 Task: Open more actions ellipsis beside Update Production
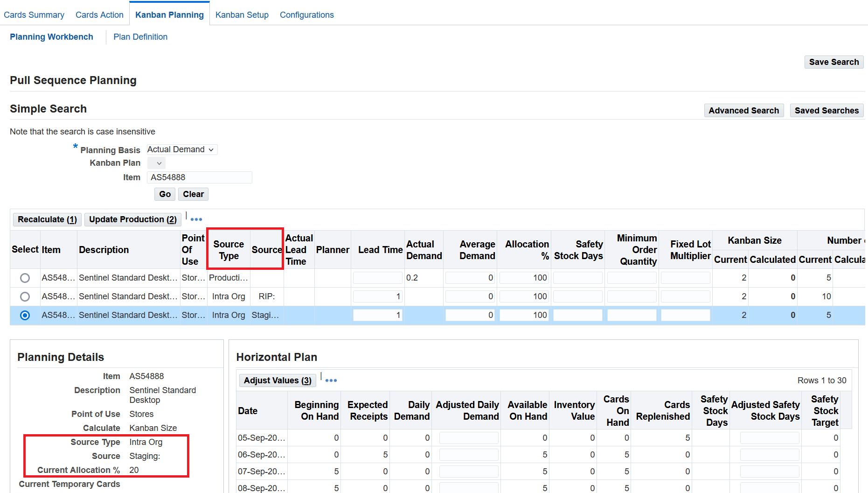tap(196, 219)
